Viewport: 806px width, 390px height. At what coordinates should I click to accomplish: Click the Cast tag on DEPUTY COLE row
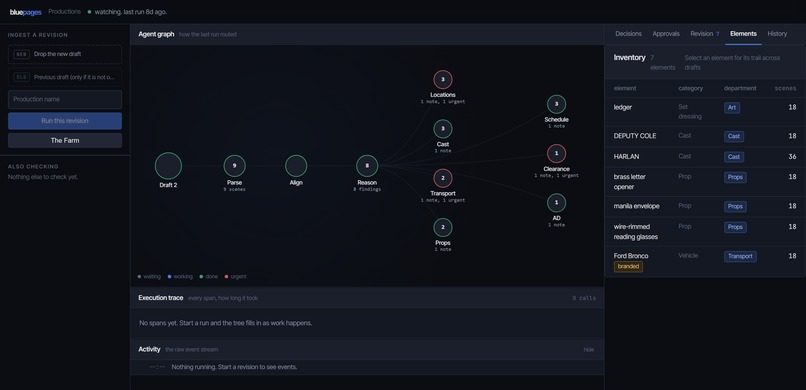coord(734,136)
